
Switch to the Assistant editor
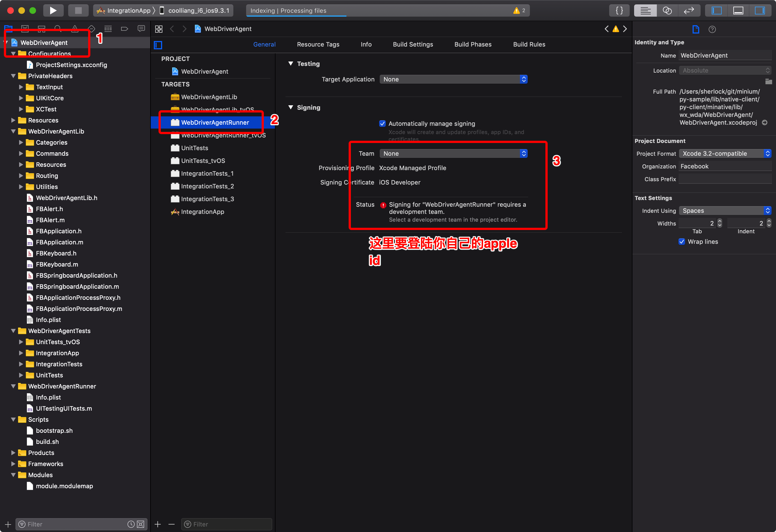click(667, 10)
